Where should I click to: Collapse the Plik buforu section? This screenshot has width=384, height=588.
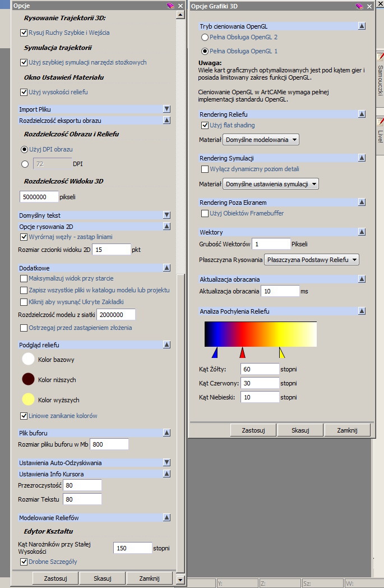click(167, 433)
